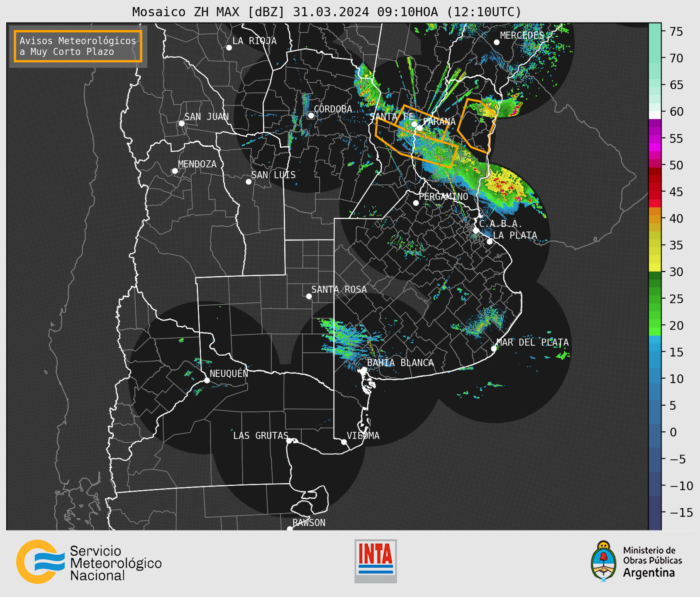
Task: Click the MENDOZA label
Action: [197, 164]
